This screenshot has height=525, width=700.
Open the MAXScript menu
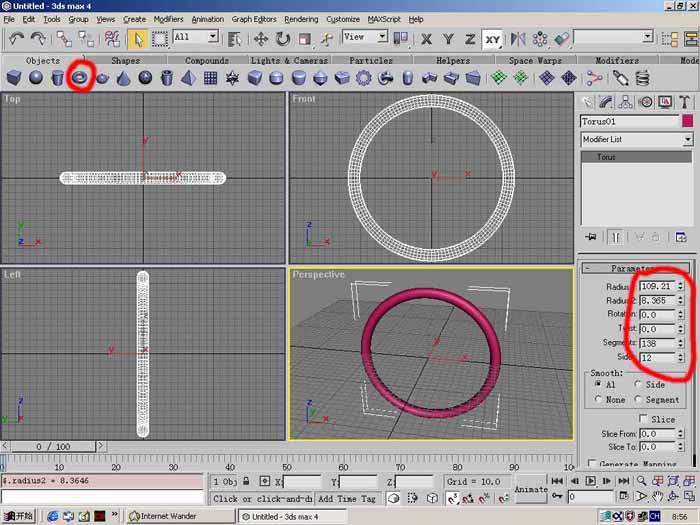pyautogui.click(x=384, y=19)
